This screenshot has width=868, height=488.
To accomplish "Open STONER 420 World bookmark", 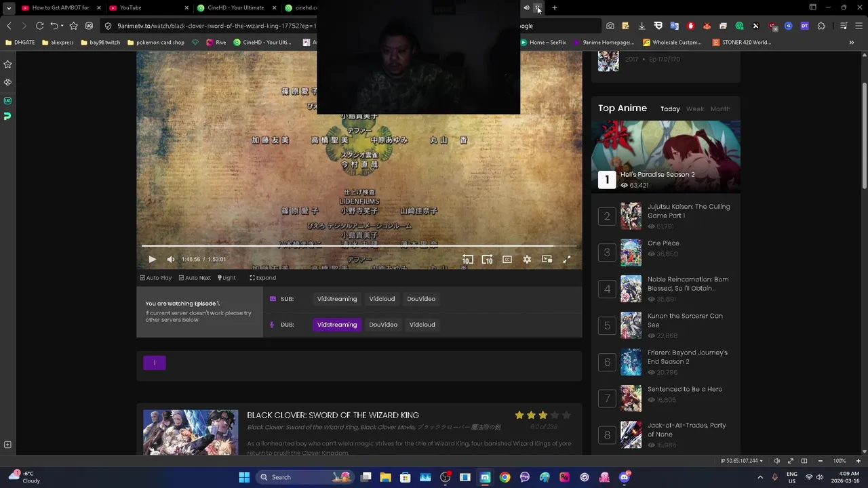I will click(742, 43).
